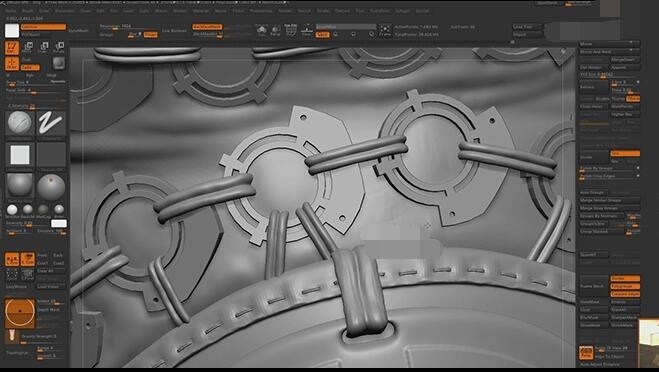Screen dimensions: 659x372
Task: Click the white square canvas thumbnail top-left
Action: [x=12, y=30]
